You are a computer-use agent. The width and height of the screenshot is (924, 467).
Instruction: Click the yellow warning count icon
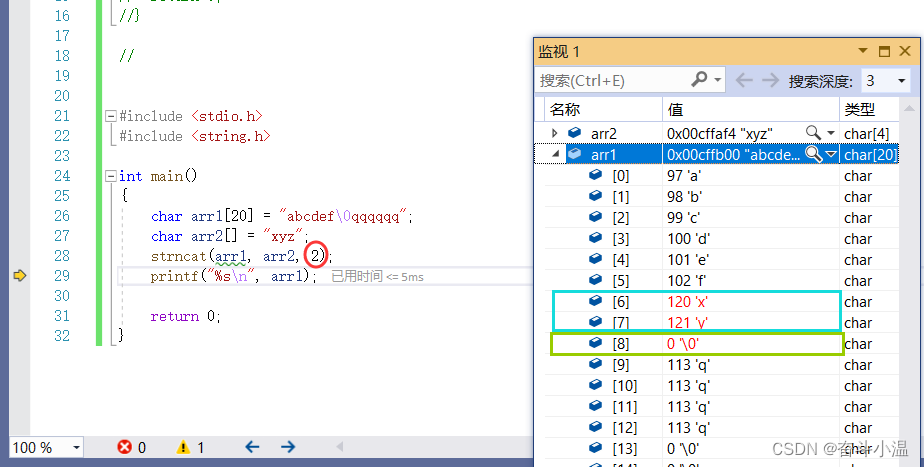coord(183,448)
